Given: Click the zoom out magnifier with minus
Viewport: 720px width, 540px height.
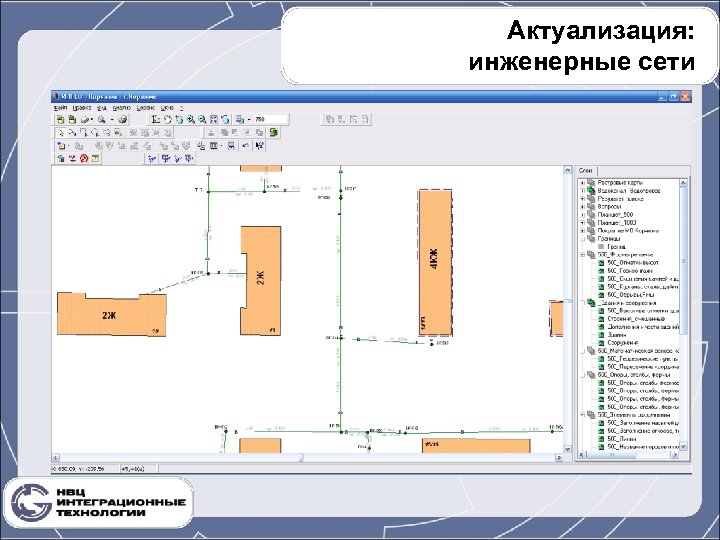Looking at the screenshot, I should pyautogui.click(x=202, y=119).
